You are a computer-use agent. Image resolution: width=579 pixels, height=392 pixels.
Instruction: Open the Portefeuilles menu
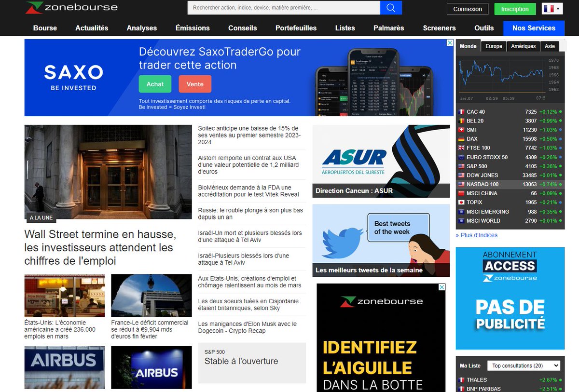pyautogui.click(x=296, y=28)
